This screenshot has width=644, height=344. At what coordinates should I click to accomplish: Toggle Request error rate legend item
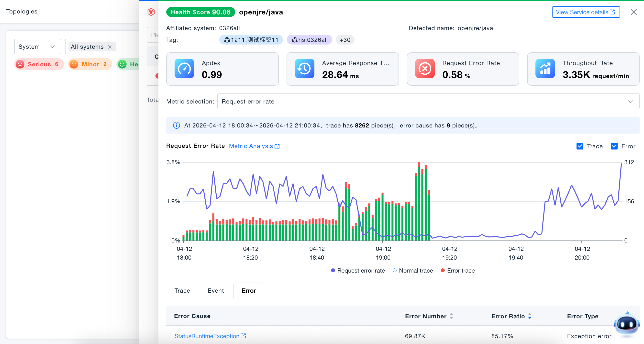pyautogui.click(x=358, y=270)
